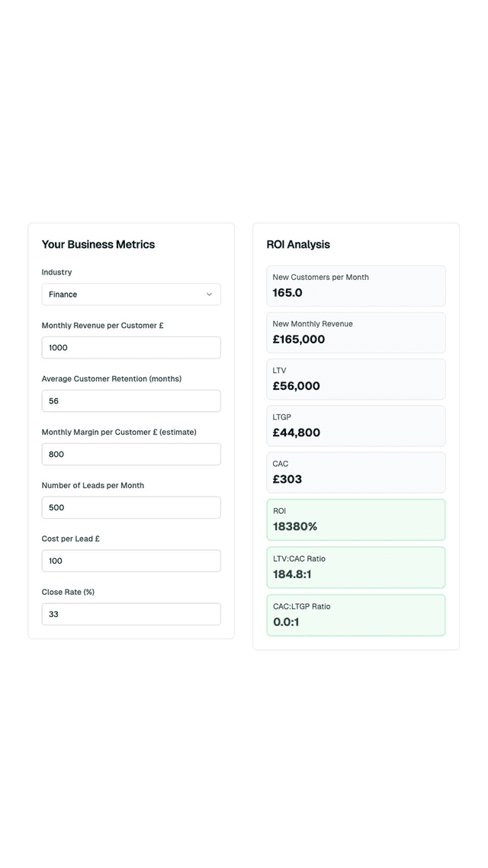Select the CAC:LTGP Ratio card

point(355,614)
